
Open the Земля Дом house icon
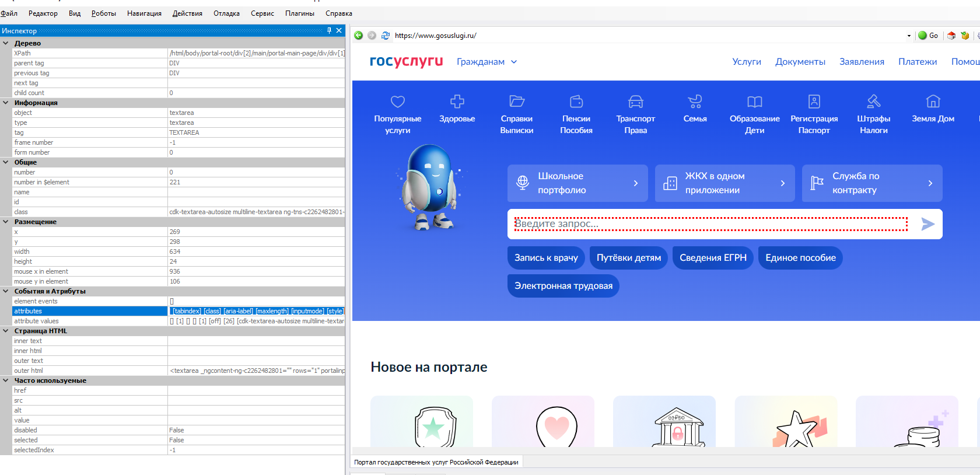point(933,102)
